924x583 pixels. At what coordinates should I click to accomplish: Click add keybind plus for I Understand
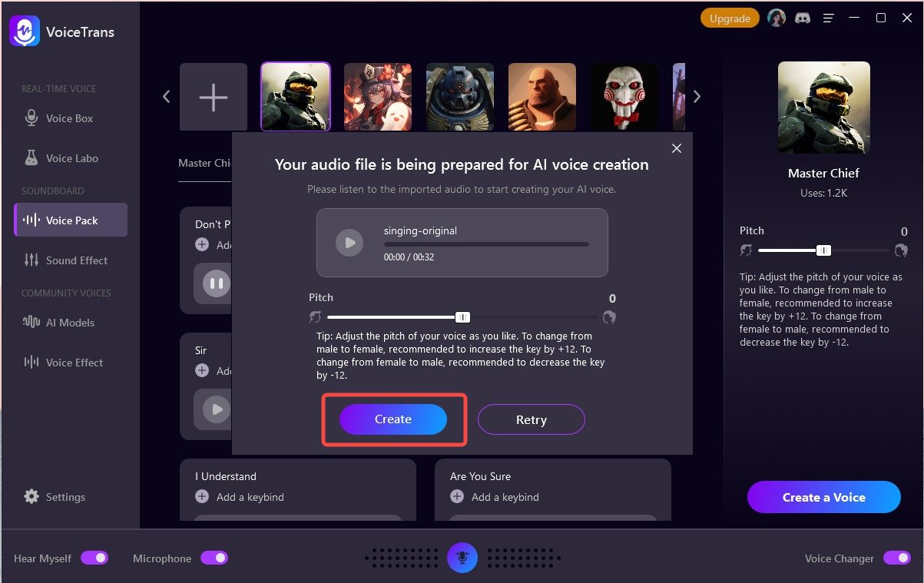(202, 497)
